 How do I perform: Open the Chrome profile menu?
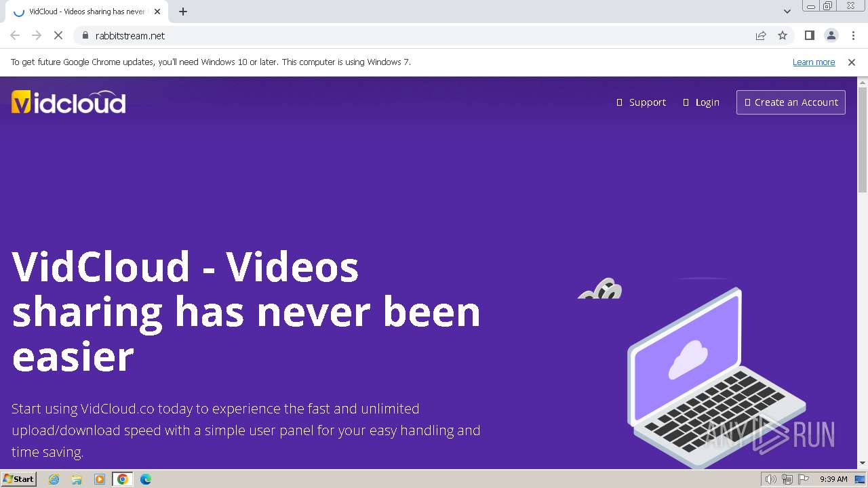[831, 35]
